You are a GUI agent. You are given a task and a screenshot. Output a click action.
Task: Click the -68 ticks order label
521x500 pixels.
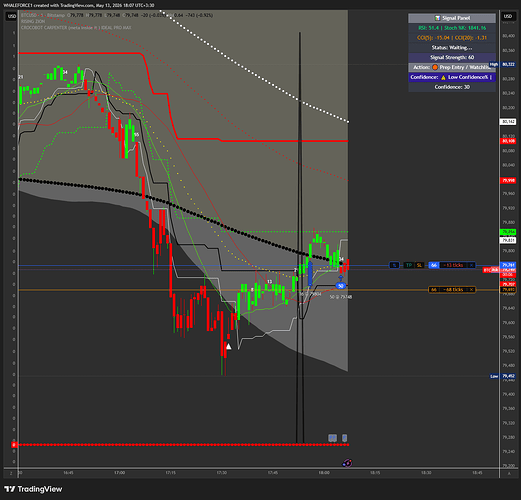pos(453,290)
